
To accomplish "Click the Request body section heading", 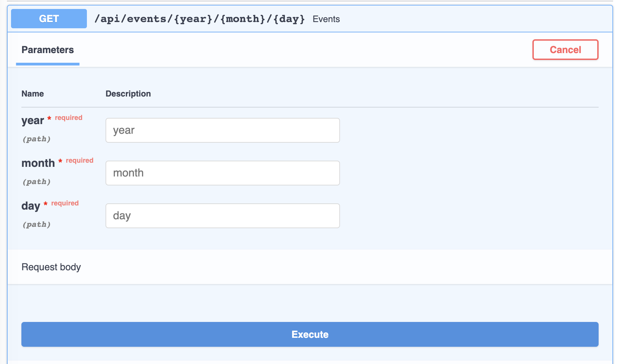I will click(x=51, y=267).
